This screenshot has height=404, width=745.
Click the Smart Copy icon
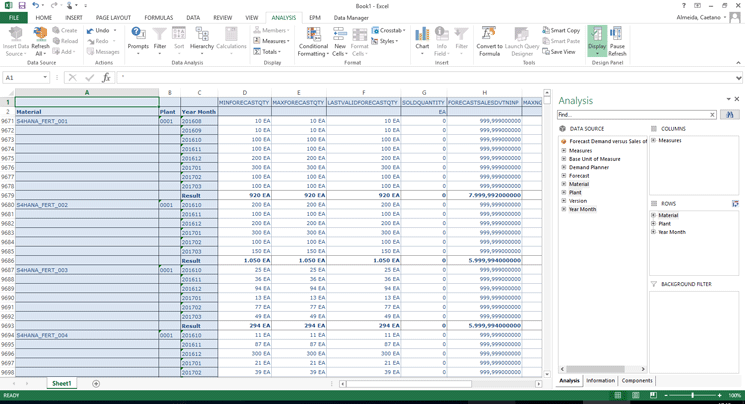point(560,30)
